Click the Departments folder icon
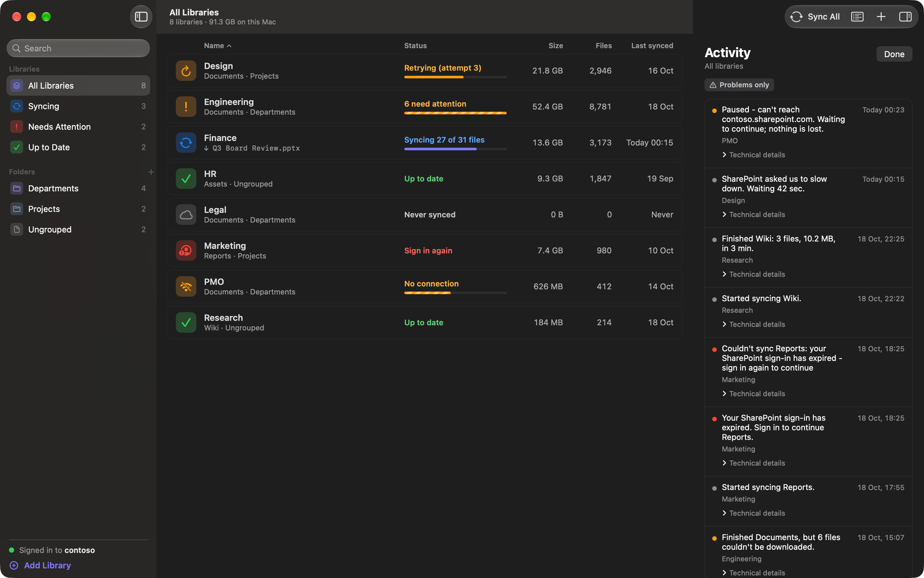924x578 pixels. [x=16, y=188]
